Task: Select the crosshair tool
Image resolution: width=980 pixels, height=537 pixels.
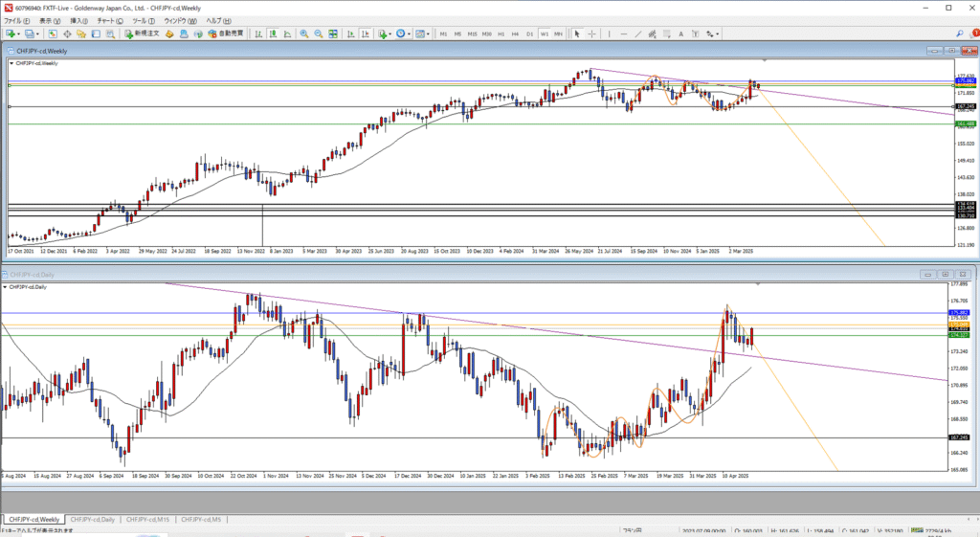Action: pos(591,34)
